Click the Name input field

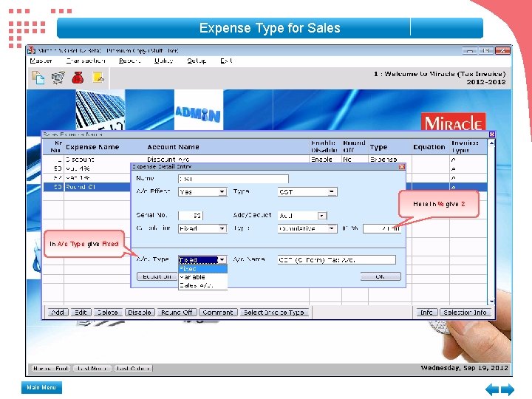pos(233,179)
